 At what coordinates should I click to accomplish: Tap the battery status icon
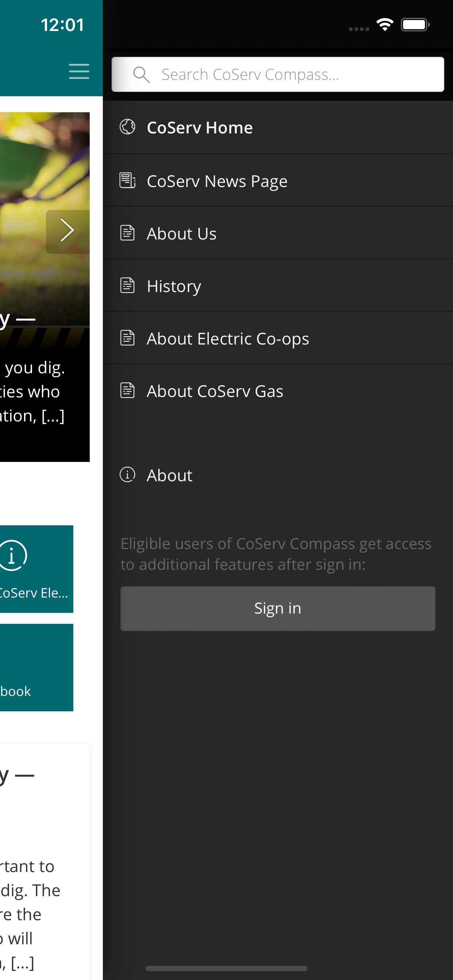pyautogui.click(x=415, y=25)
